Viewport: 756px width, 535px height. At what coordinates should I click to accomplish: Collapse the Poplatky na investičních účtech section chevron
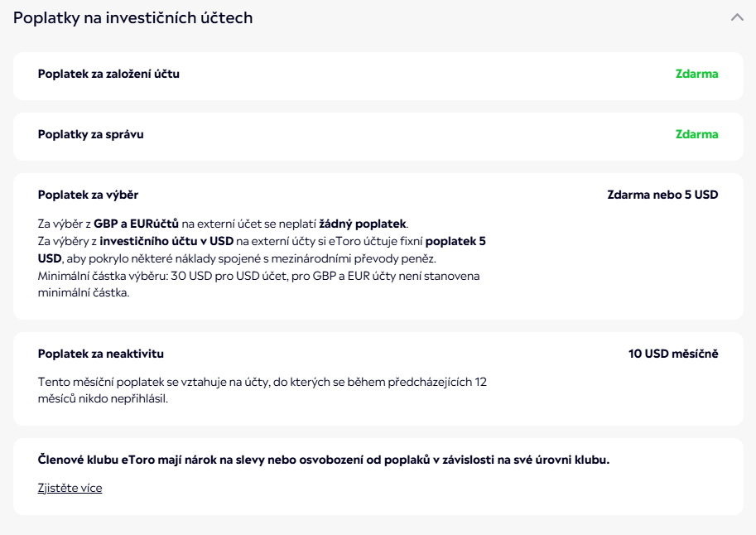(737, 17)
